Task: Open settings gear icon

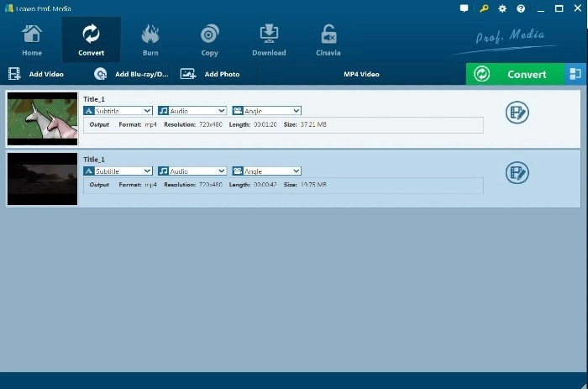Action: pos(502,8)
